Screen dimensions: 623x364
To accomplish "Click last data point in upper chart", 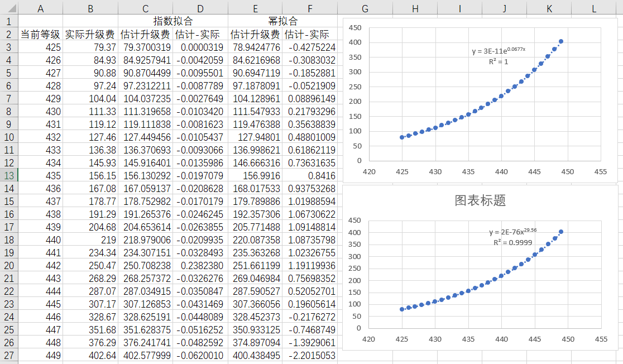I will point(561,41).
